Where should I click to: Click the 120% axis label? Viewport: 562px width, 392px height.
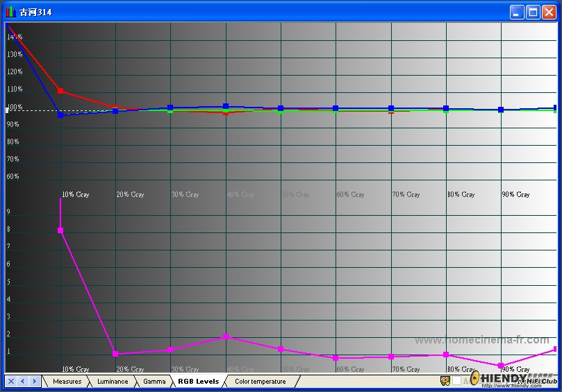(x=15, y=71)
